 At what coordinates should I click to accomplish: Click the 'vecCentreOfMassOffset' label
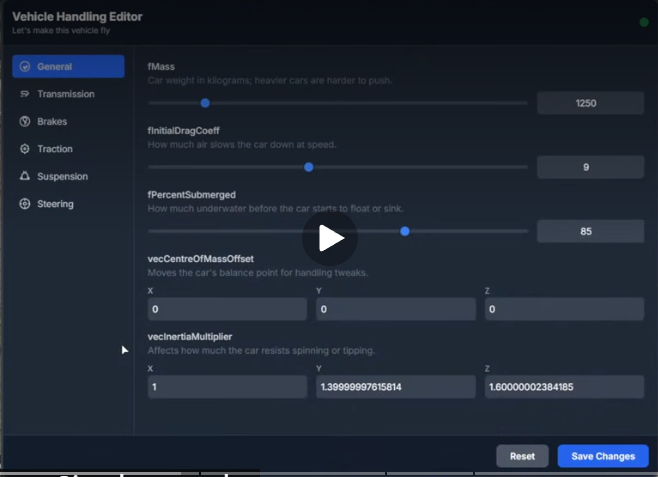click(x=201, y=259)
